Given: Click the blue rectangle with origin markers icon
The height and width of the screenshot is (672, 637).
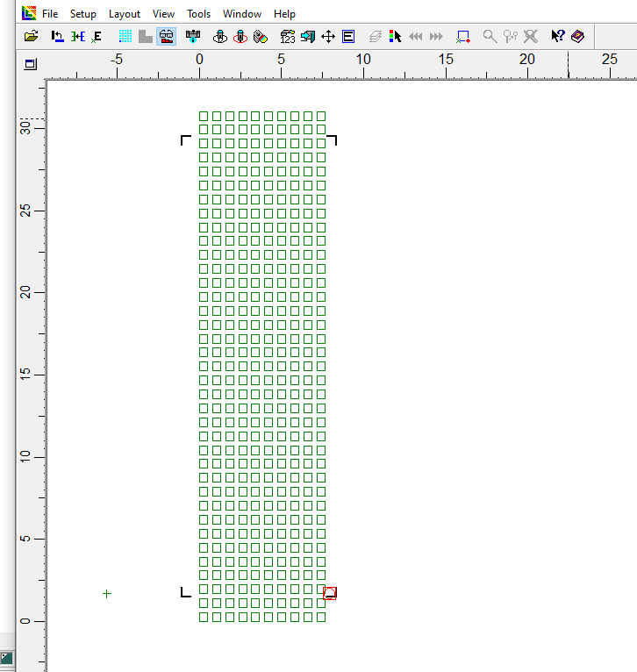Looking at the screenshot, I should 463,37.
